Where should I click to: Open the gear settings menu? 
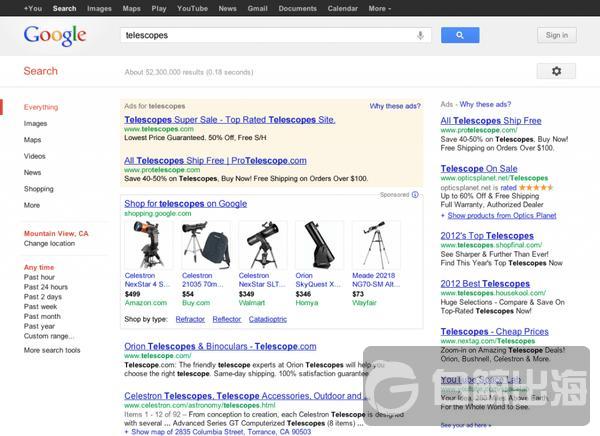click(x=556, y=71)
